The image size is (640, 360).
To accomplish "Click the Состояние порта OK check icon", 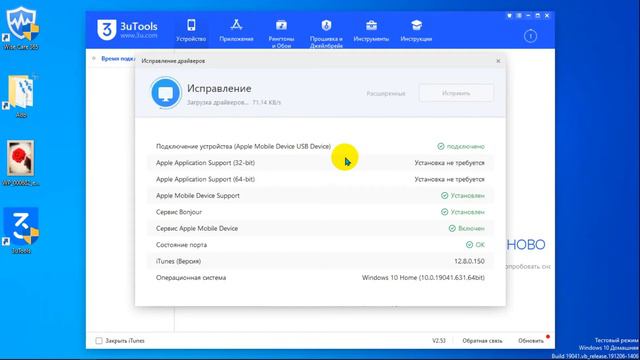I will pos(469,244).
